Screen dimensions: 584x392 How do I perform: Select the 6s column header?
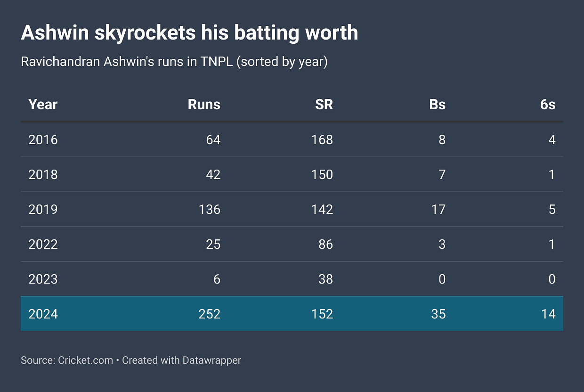(548, 104)
